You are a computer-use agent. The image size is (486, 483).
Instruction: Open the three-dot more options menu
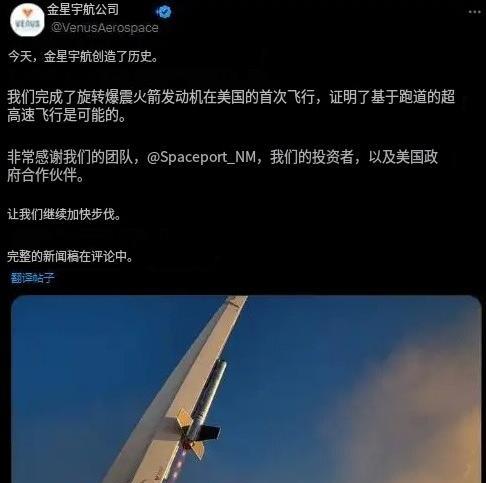[474, 12]
